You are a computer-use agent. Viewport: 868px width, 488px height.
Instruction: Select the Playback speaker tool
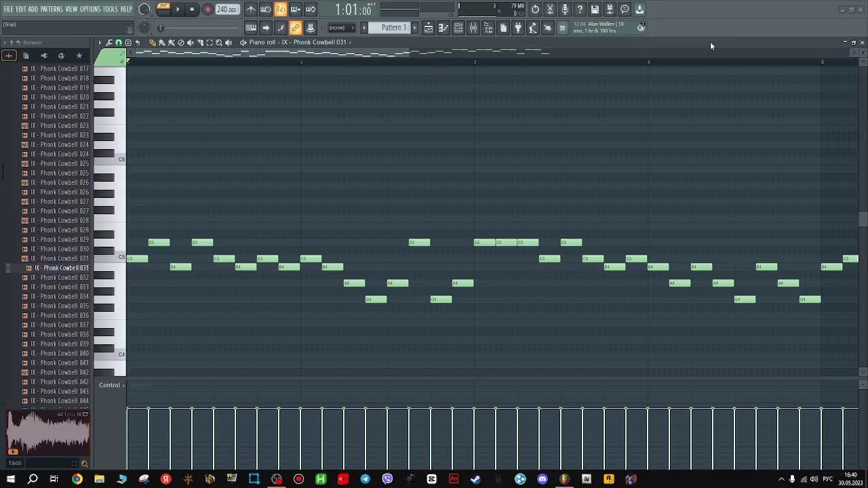pos(229,43)
